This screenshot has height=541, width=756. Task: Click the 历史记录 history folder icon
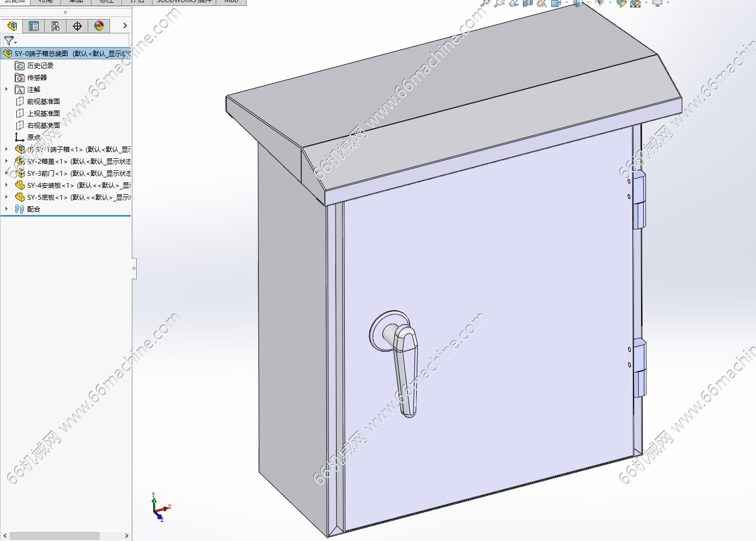[20, 65]
